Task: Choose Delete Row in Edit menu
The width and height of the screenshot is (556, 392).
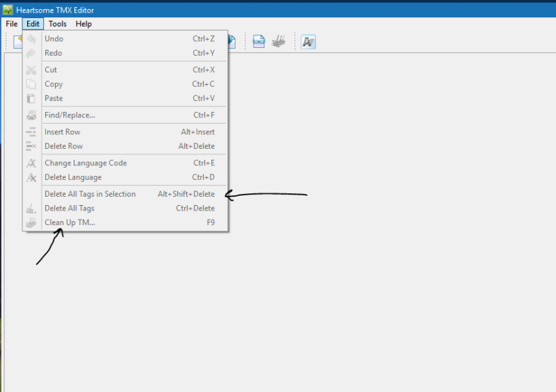Action: pos(125,146)
